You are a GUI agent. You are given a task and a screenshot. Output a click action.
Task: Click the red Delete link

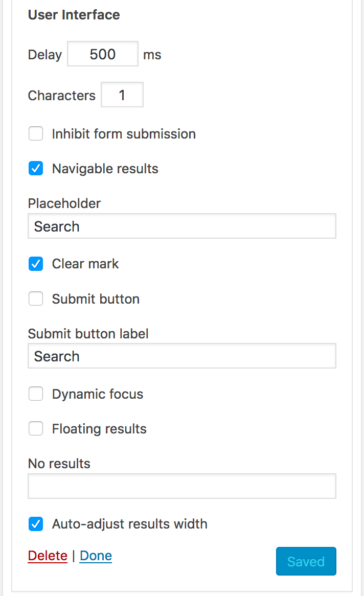48,556
